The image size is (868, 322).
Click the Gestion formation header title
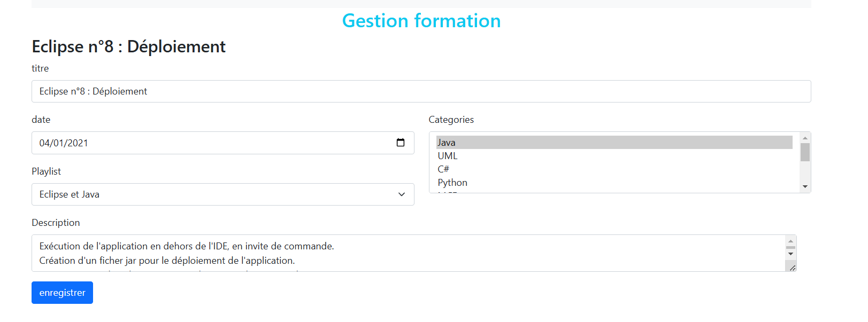(x=421, y=21)
